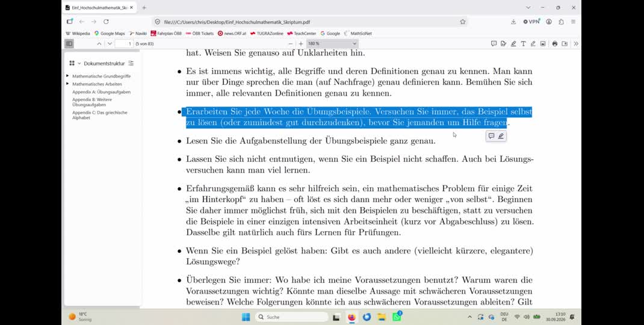The height and width of the screenshot is (325, 644).
Task: Open the Naviki bookmark
Action: (138, 33)
